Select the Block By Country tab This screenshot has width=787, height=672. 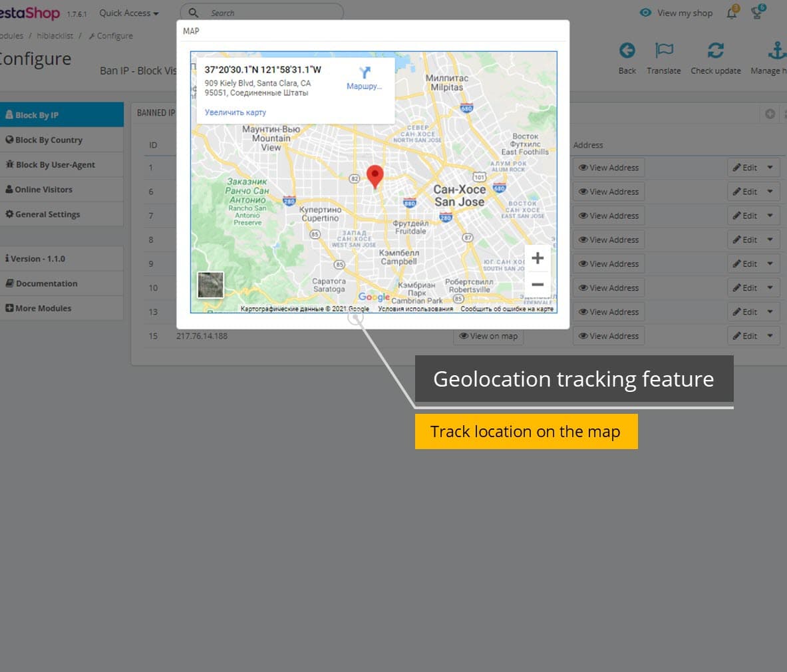pos(62,140)
